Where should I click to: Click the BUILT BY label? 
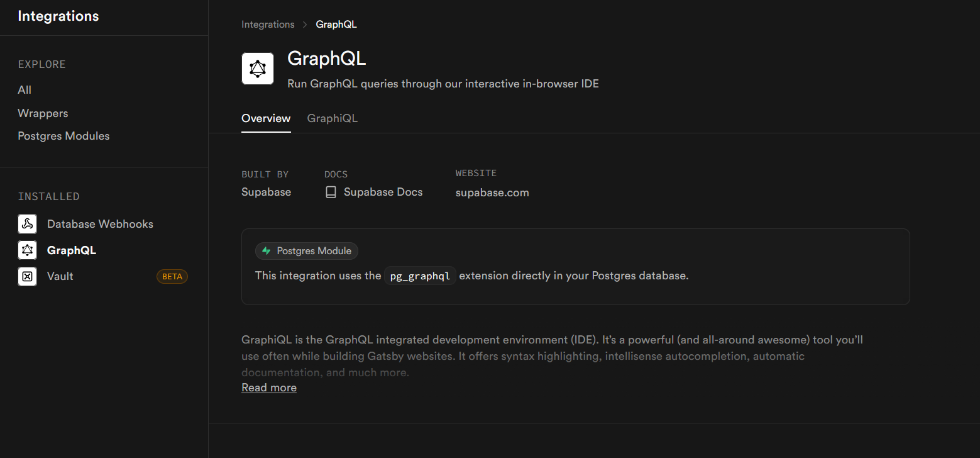[265, 174]
